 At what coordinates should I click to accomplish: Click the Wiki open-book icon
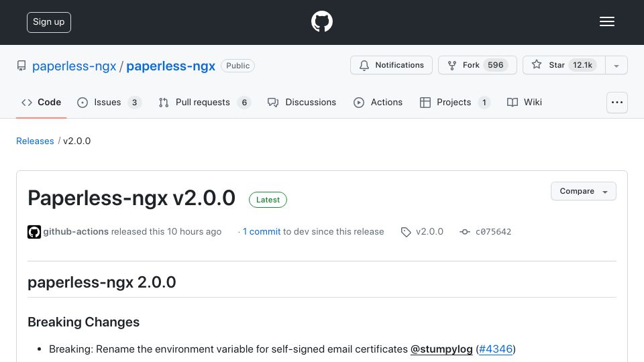click(512, 103)
